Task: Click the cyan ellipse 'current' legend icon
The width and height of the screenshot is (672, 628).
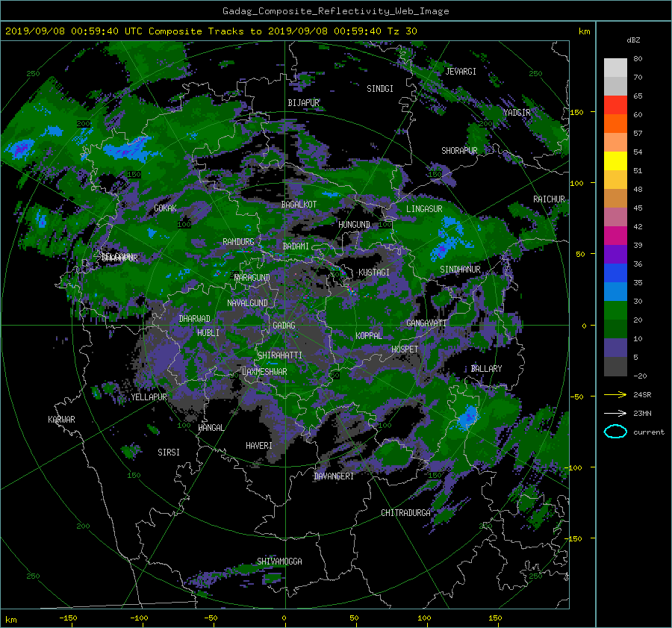Action: (x=615, y=432)
